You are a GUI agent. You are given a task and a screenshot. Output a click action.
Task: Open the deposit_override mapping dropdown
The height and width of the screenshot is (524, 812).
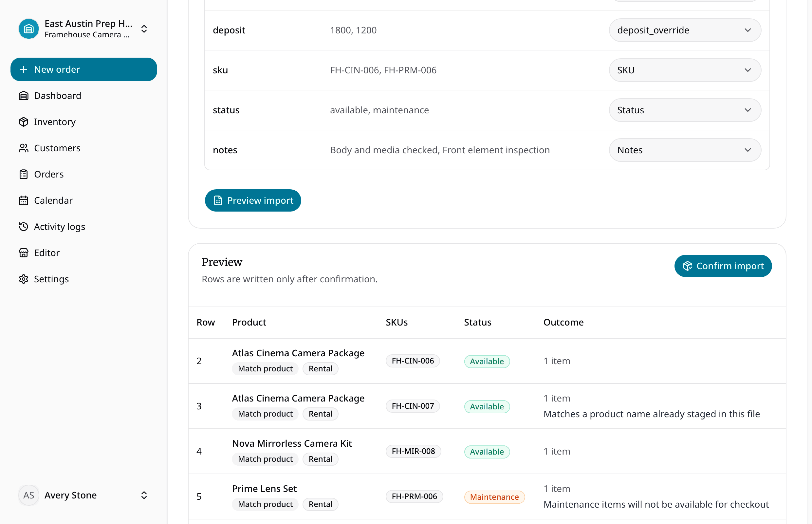[x=685, y=30]
